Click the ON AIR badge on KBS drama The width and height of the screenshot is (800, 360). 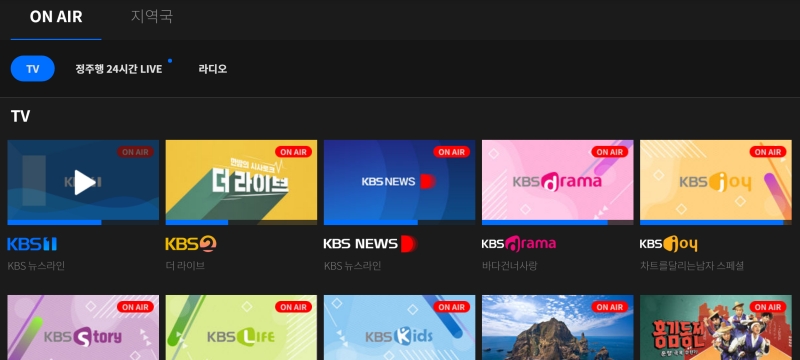coord(610,152)
